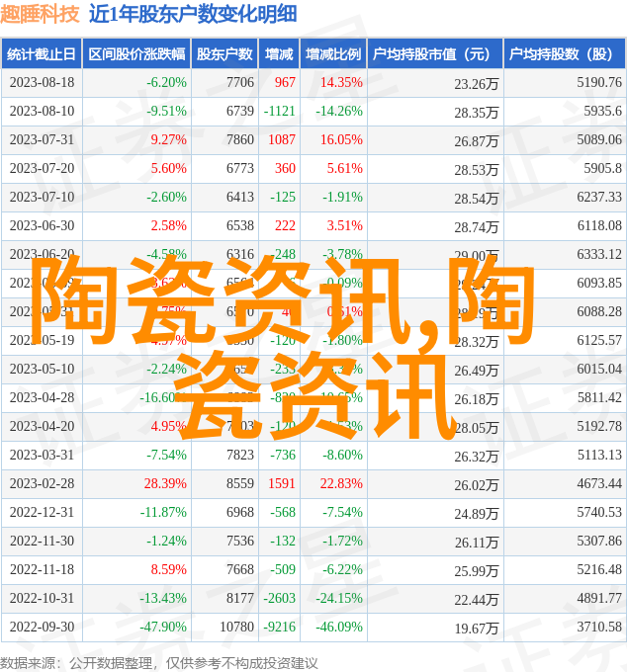Select the 2022-12-31 date cell

42,513
